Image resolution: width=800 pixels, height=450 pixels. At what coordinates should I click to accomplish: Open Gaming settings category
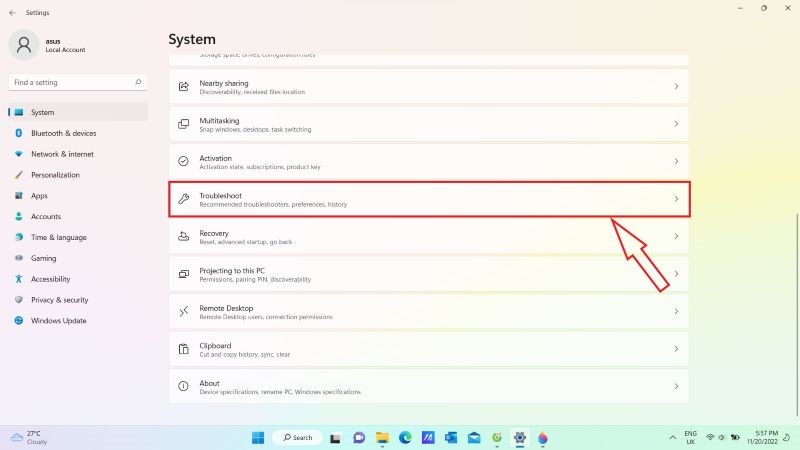coord(78,258)
